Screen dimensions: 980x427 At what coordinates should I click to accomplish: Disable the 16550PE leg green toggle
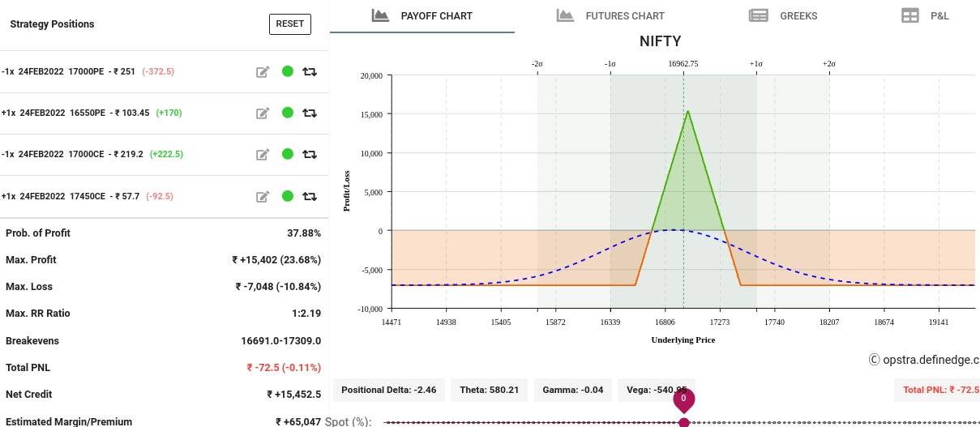pos(287,113)
